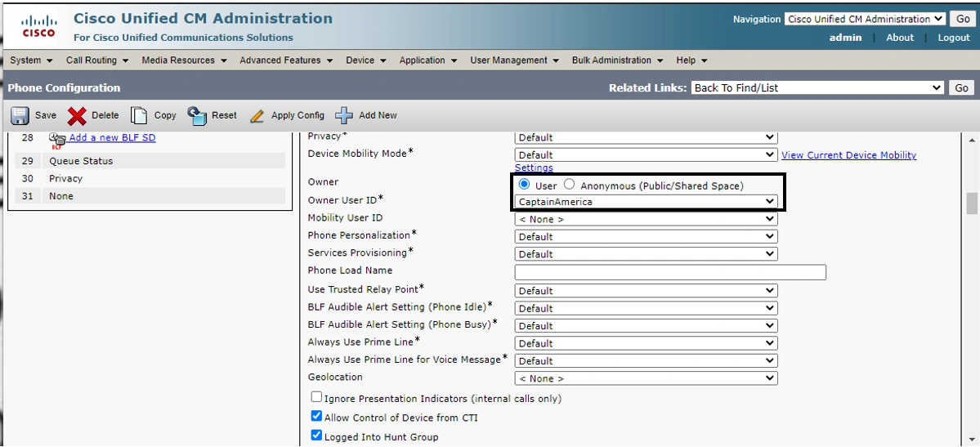Open the Navigation dropdown

(865, 19)
